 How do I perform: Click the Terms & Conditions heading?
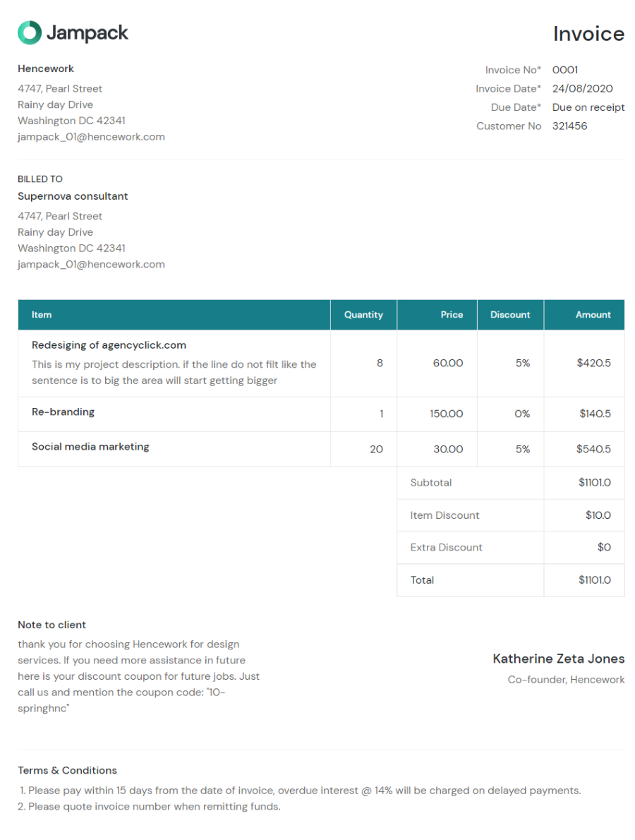click(x=67, y=771)
